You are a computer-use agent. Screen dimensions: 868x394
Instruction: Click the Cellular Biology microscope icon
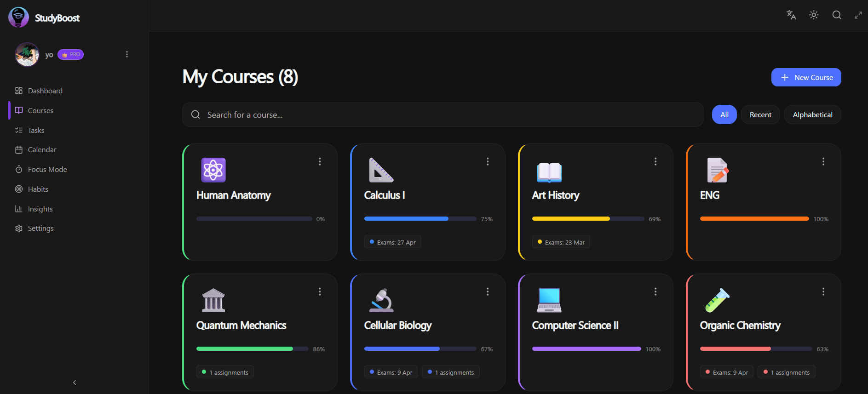[x=381, y=300]
